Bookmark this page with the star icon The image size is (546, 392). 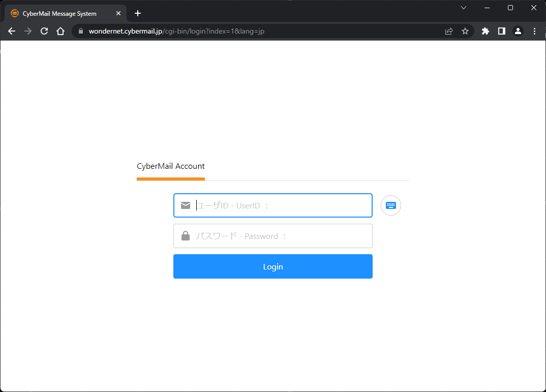click(x=465, y=32)
